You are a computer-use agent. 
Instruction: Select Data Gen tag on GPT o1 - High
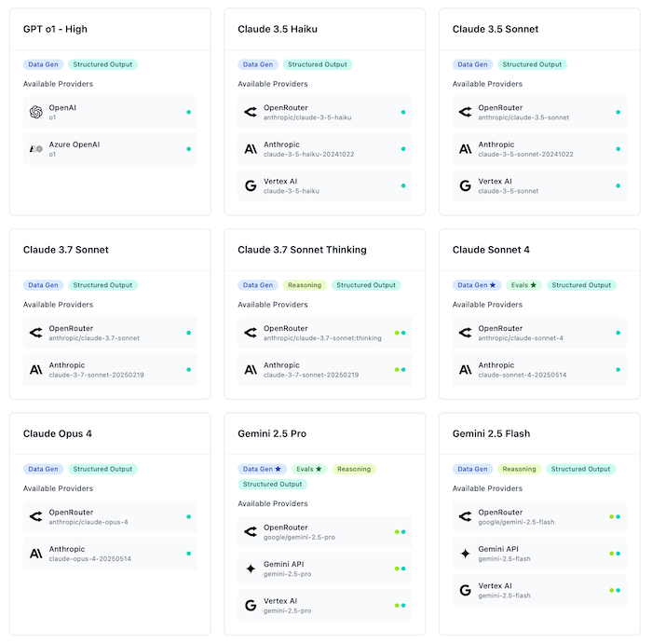pos(43,64)
